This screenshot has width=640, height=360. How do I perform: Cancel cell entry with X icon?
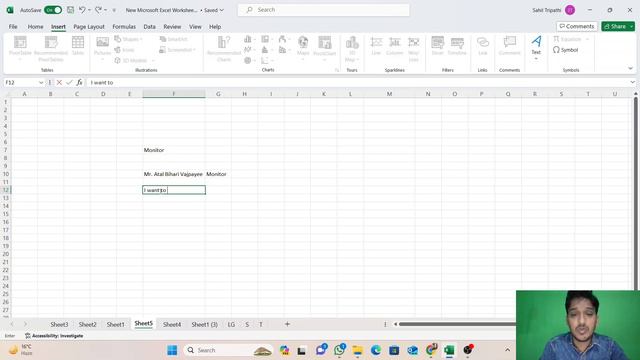click(59, 82)
